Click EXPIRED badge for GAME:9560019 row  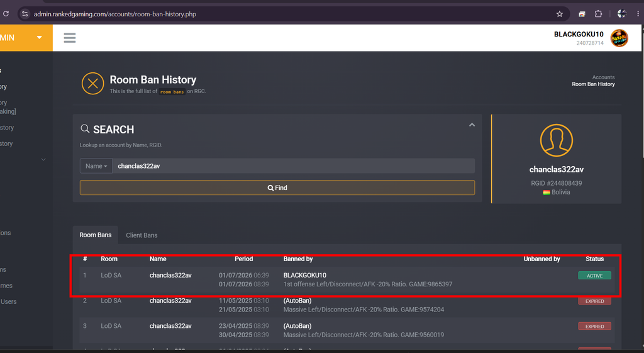(594, 327)
